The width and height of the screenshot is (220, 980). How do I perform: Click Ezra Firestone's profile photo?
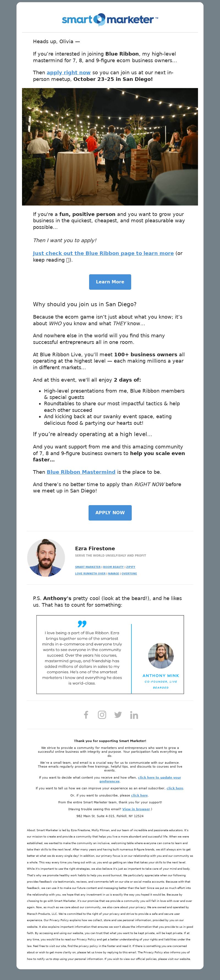click(46, 557)
